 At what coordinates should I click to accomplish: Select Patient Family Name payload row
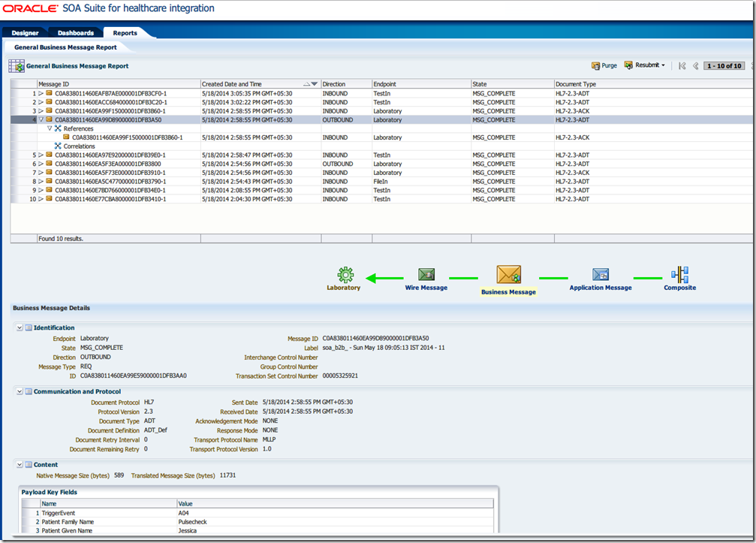click(258, 522)
